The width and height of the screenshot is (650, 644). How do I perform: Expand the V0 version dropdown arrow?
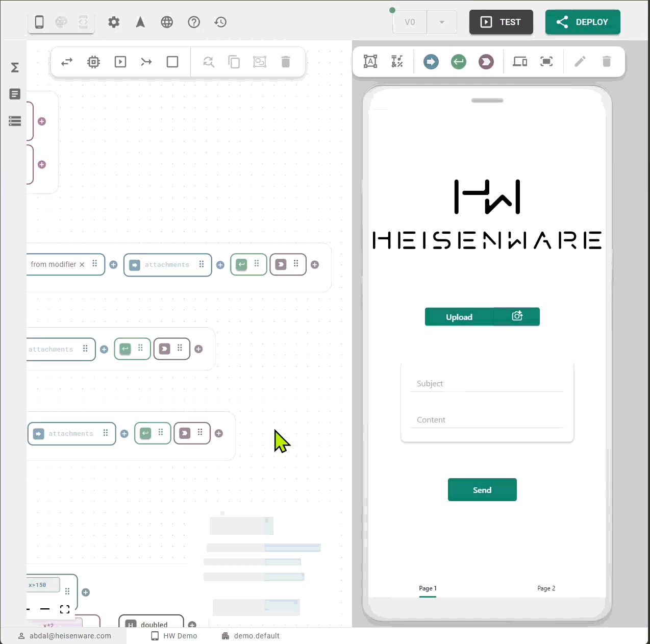[442, 22]
